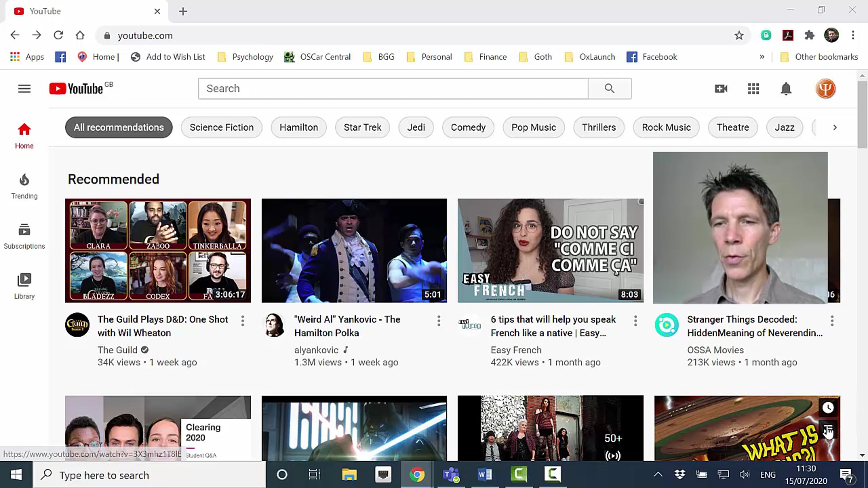Screen dimensions: 868x488
Task: Open Library in the sidebar
Action: pyautogui.click(x=24, y=287)
